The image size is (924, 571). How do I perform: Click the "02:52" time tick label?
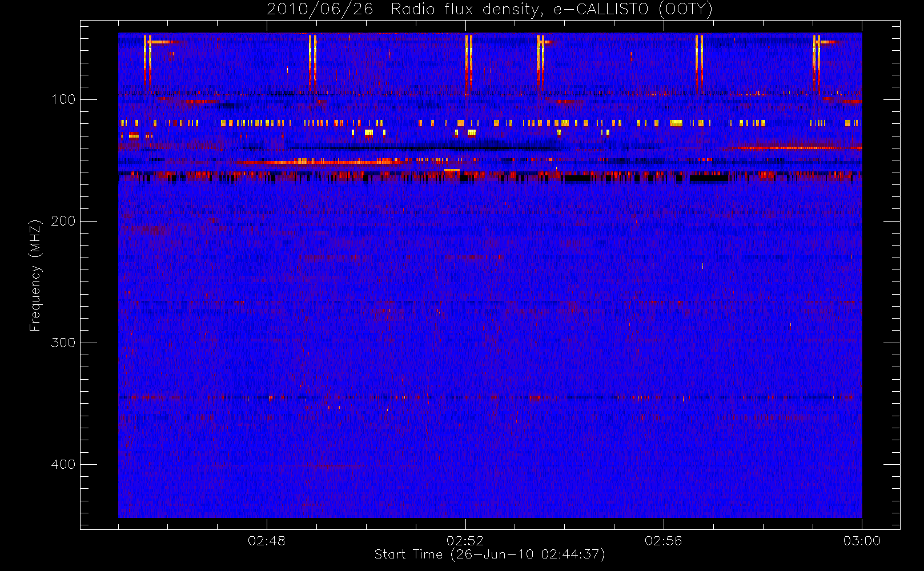pyautogui.click(x=465, y=541)
